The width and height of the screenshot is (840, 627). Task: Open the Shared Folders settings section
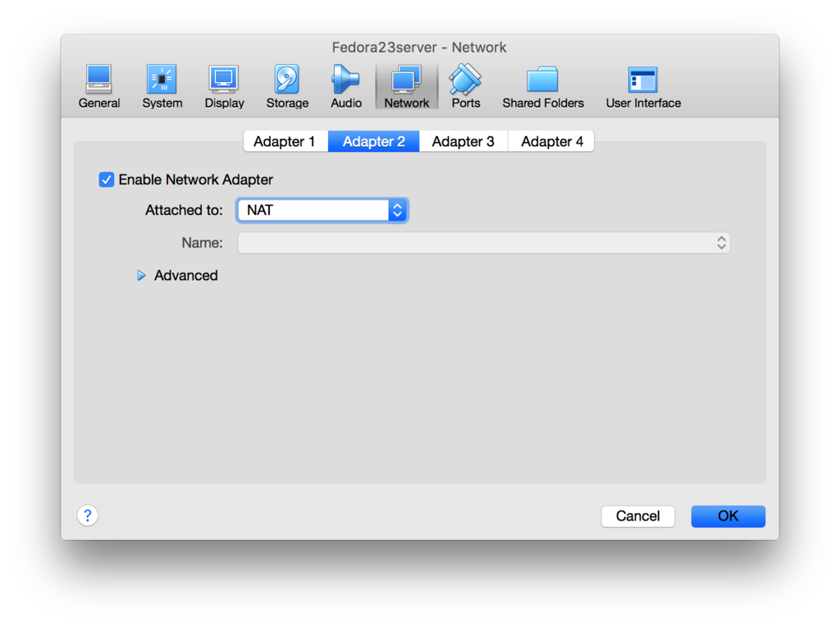pos(543,86)
